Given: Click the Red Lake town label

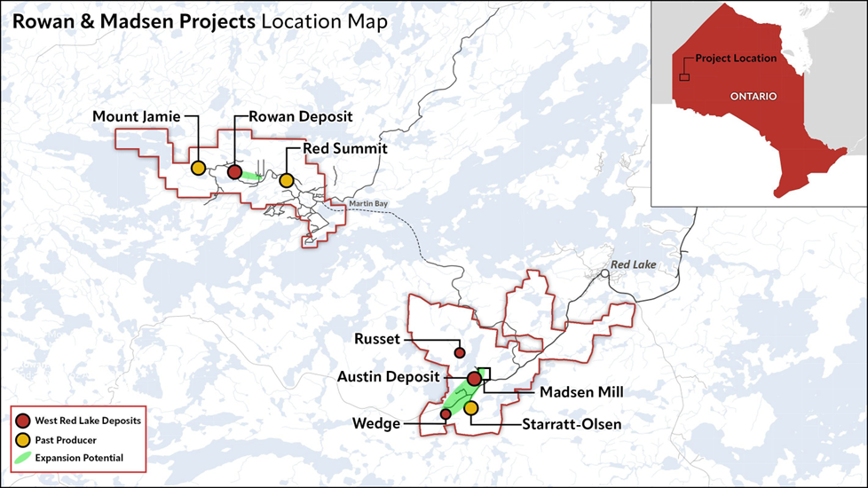Looking at the screenshot, I should point(634,265).
